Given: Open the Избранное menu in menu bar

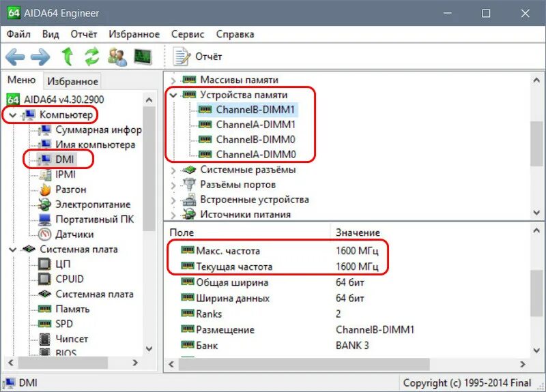Looking at the screenshot, I should (x=134, y=34).
